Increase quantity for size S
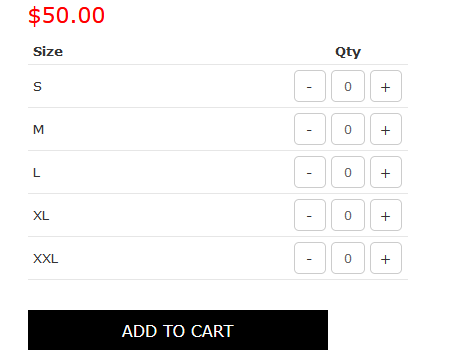 coord(386,86)
